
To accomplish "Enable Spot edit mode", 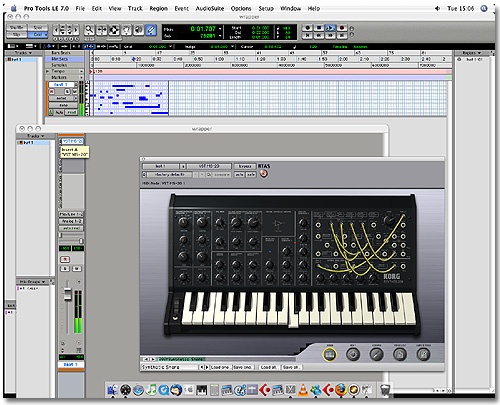I will click(38, 28).
